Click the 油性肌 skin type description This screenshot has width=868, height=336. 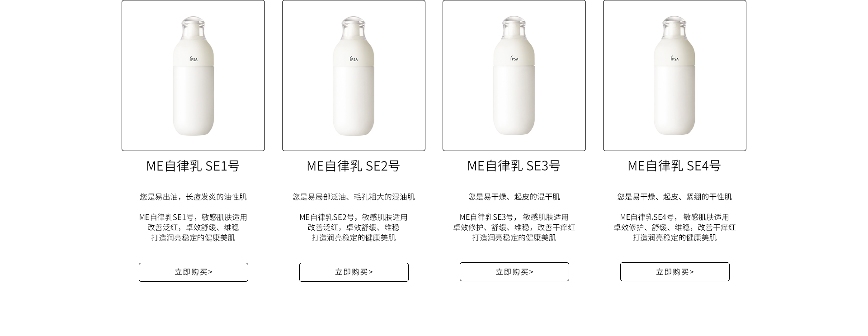[193, 197]
